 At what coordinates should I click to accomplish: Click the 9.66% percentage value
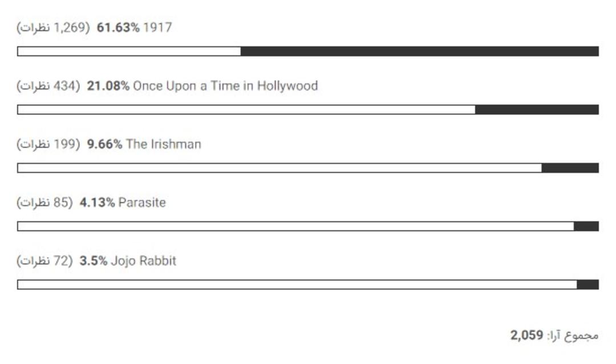(x=104, y=144)
